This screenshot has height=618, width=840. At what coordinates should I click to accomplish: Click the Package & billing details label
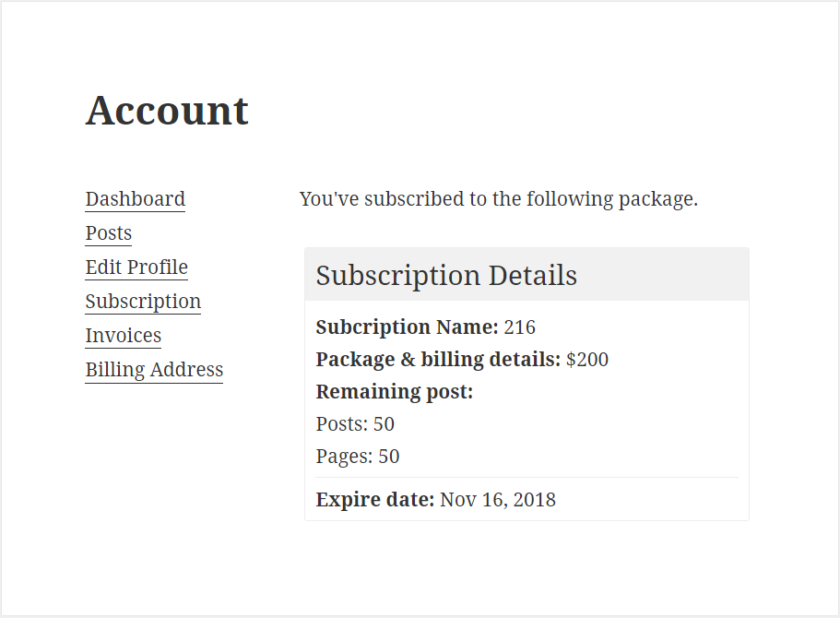click(438, 360)
